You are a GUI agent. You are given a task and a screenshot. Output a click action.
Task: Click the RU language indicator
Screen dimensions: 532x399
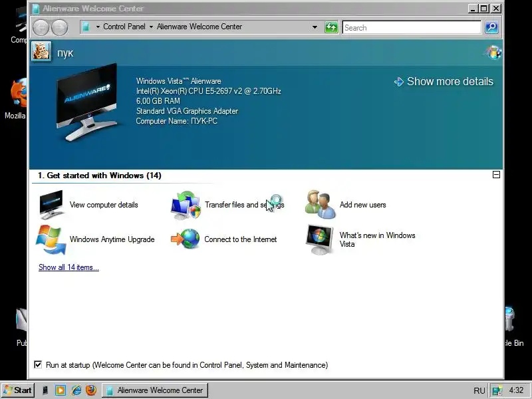479,391
